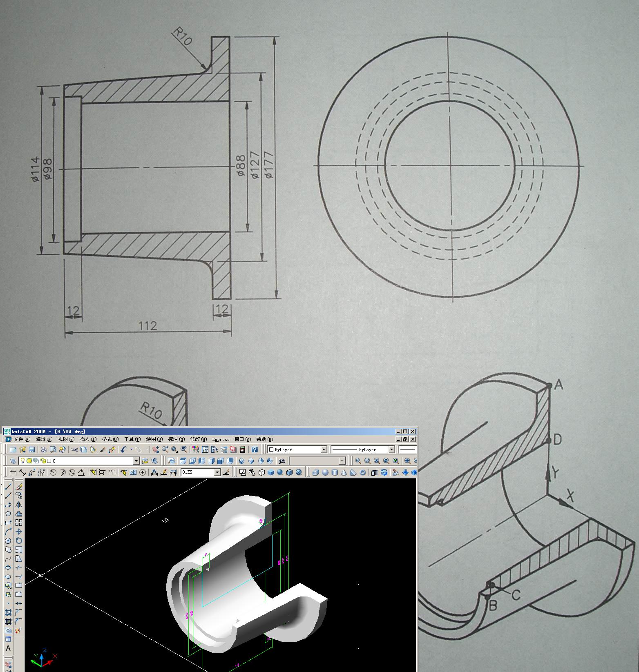
Task: Open the Layer Properties Manager icon
Action: coord(13,461)
